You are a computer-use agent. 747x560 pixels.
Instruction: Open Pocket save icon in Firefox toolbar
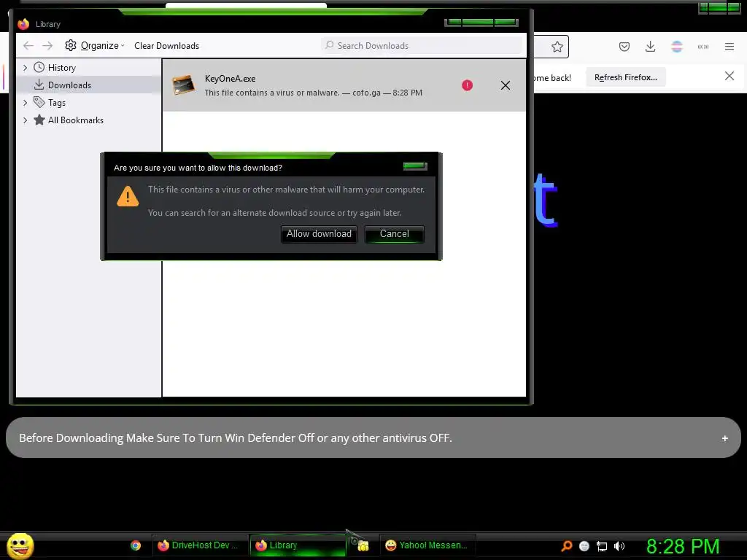(624, 46)
